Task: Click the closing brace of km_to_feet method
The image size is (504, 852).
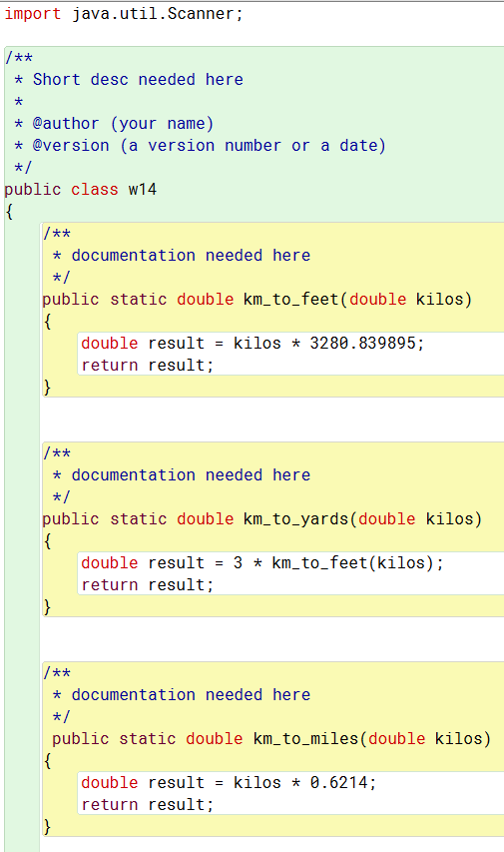Action: point(47,387)
